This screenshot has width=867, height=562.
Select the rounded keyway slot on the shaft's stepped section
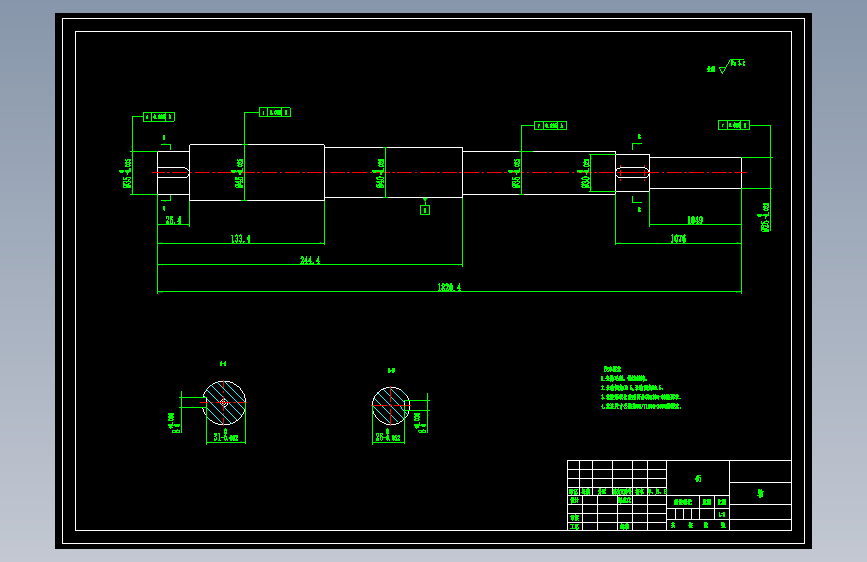(633, 173)
